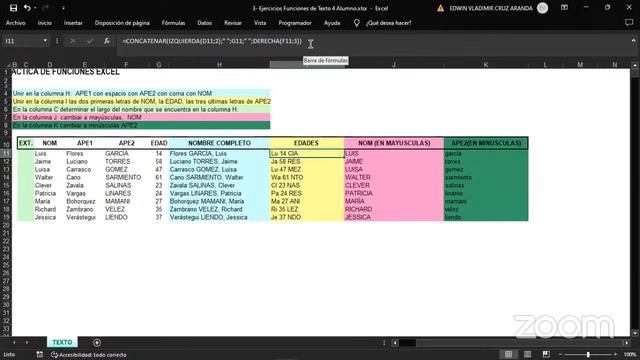Click Accesibilidad: todo correcto status
The width and height of the screenshot is (640, 360).
(89, 355)
